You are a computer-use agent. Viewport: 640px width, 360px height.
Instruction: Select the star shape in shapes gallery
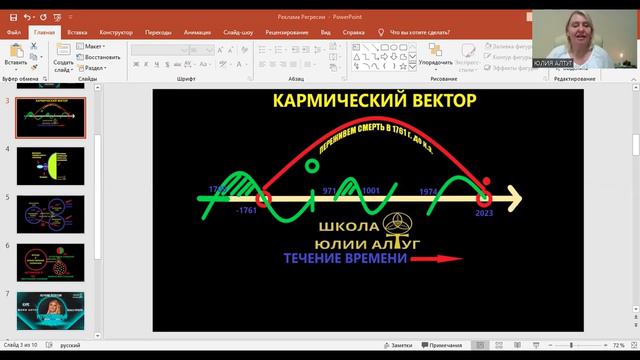coord(403,66)
